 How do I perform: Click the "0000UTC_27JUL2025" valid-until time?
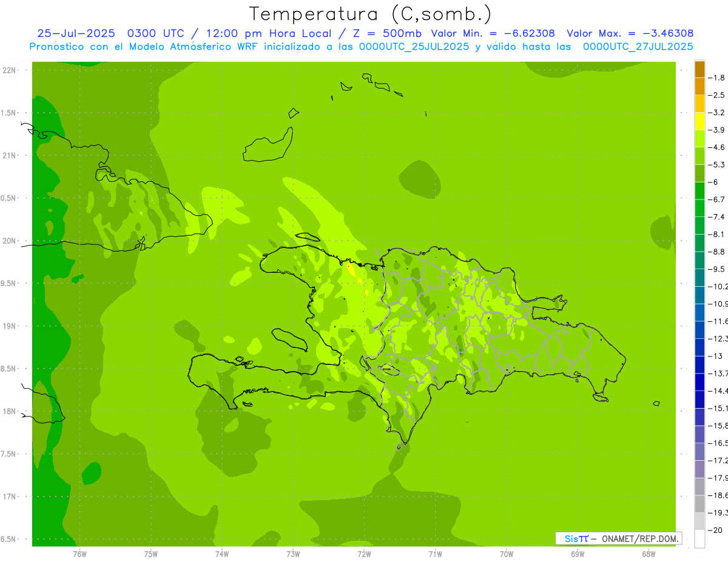click(x=638, y=47)
